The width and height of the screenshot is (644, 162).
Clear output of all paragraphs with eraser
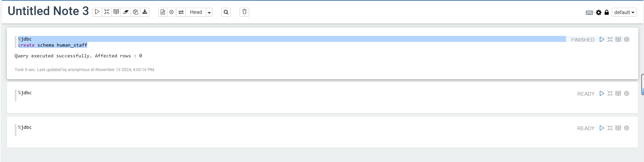click(126, 12)
